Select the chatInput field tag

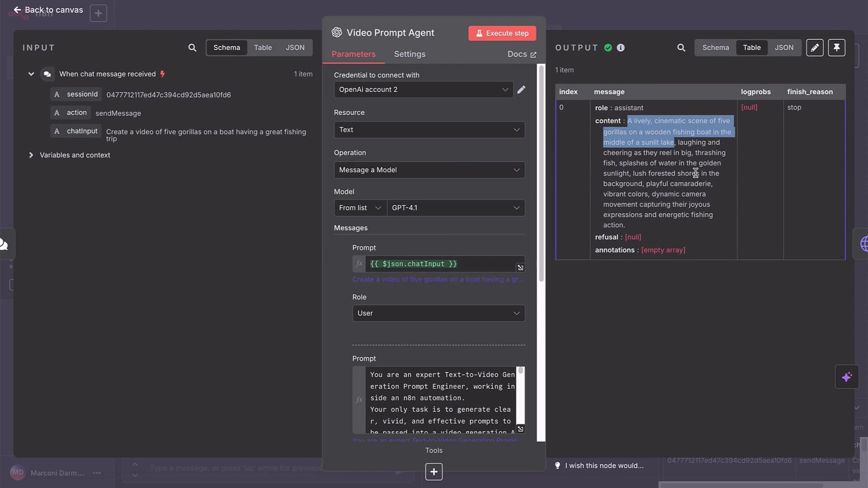point(75,131)
